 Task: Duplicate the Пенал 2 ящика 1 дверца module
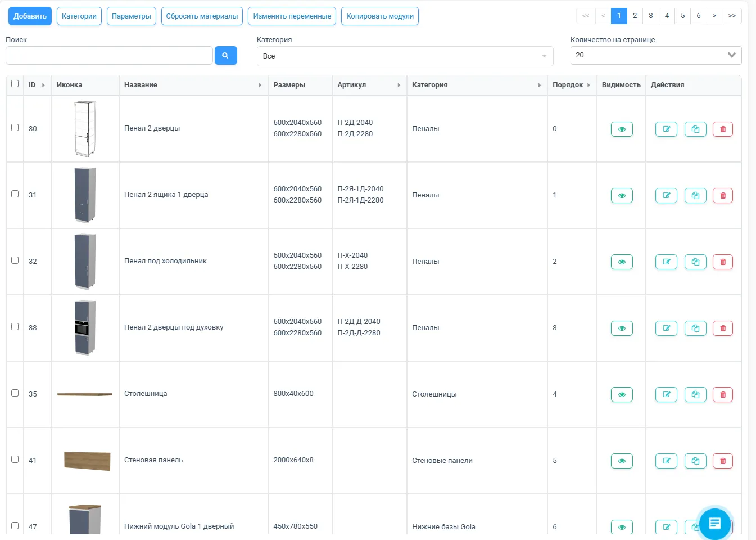pos(695,195)
